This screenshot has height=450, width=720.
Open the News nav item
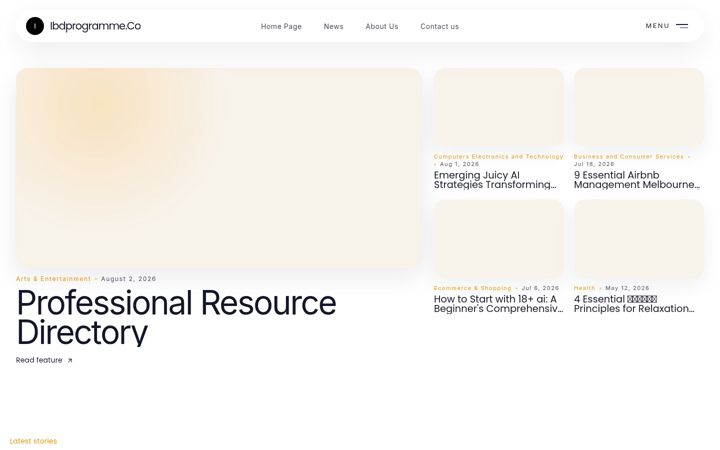click(333, 27)
